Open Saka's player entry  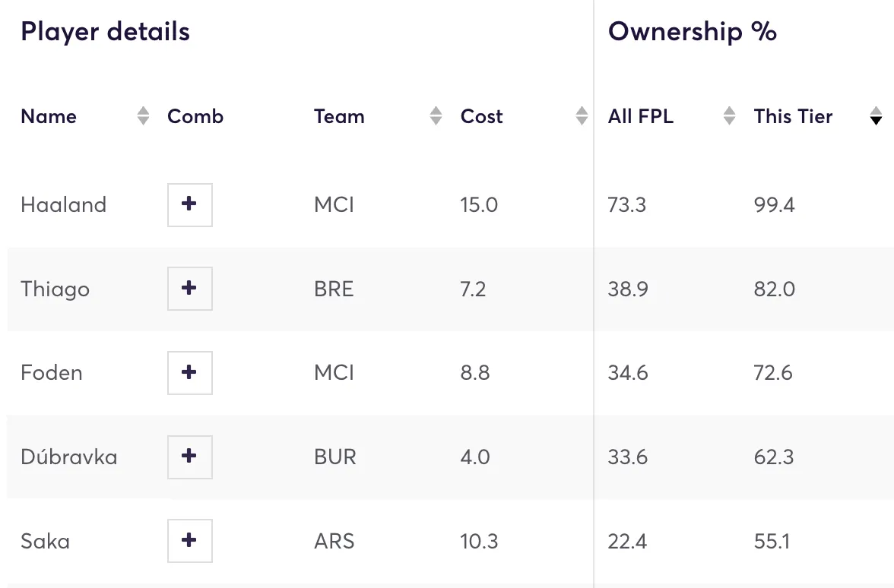pos(44,541)
